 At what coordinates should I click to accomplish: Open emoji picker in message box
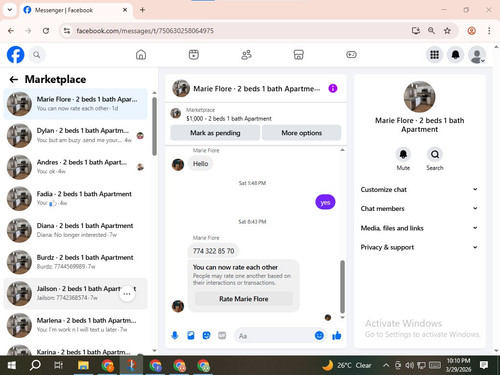click(x=319, y=335)
